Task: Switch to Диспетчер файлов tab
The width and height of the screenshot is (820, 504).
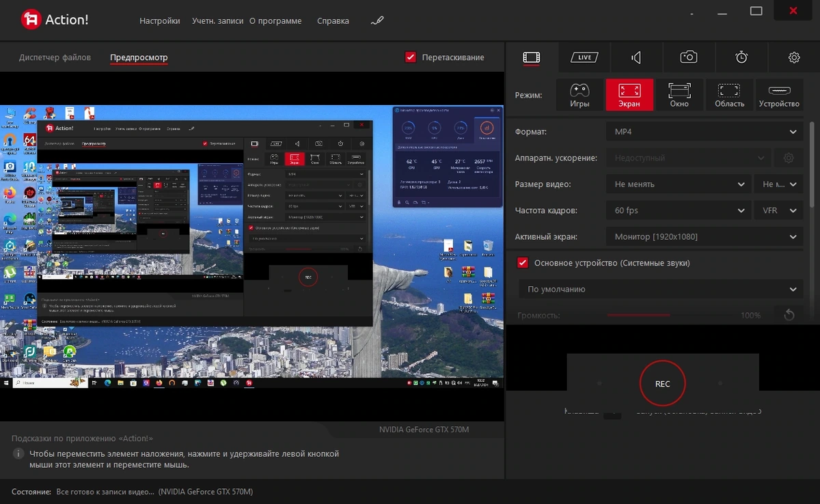Action: (x=55, y=57)
